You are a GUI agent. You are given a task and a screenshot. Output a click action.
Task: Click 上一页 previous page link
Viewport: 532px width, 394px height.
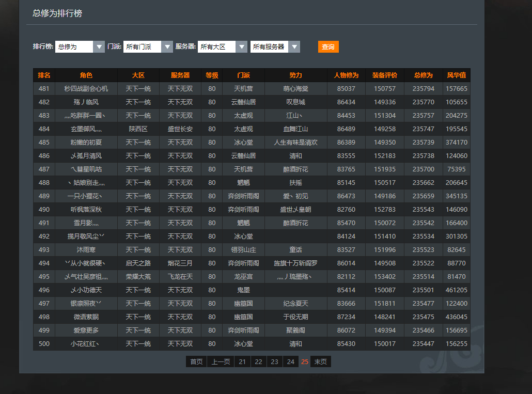[x=221, y=362]
